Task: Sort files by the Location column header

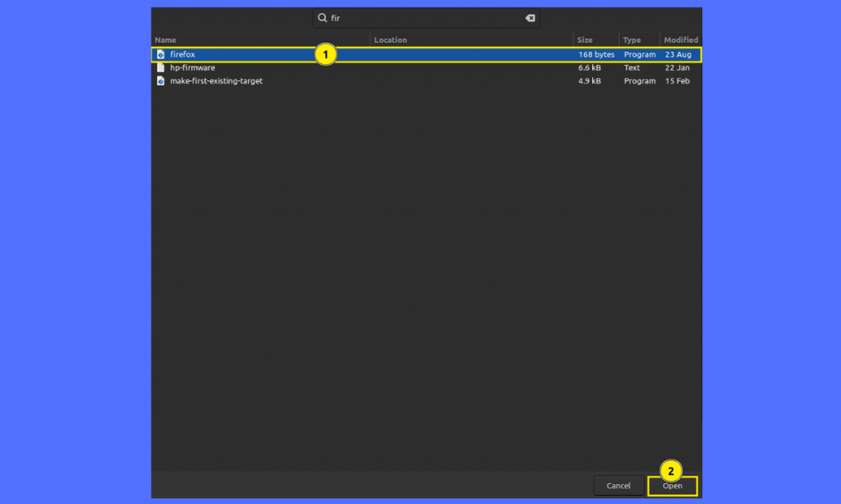Action: [391, 39]
